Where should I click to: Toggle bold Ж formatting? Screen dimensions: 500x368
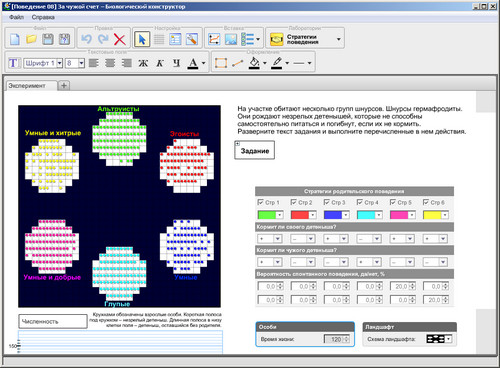coord(143,63)
